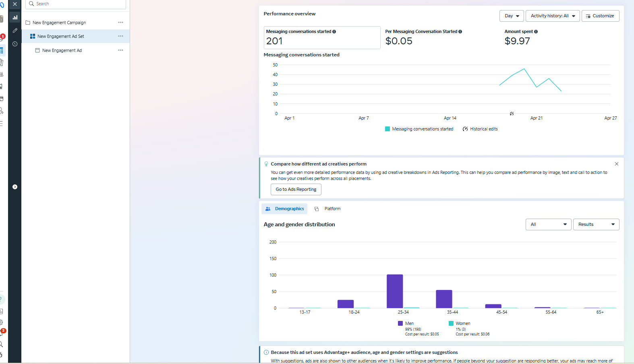Switch to the Platform tab
634x364 pixels.
[x=327, y=209]
